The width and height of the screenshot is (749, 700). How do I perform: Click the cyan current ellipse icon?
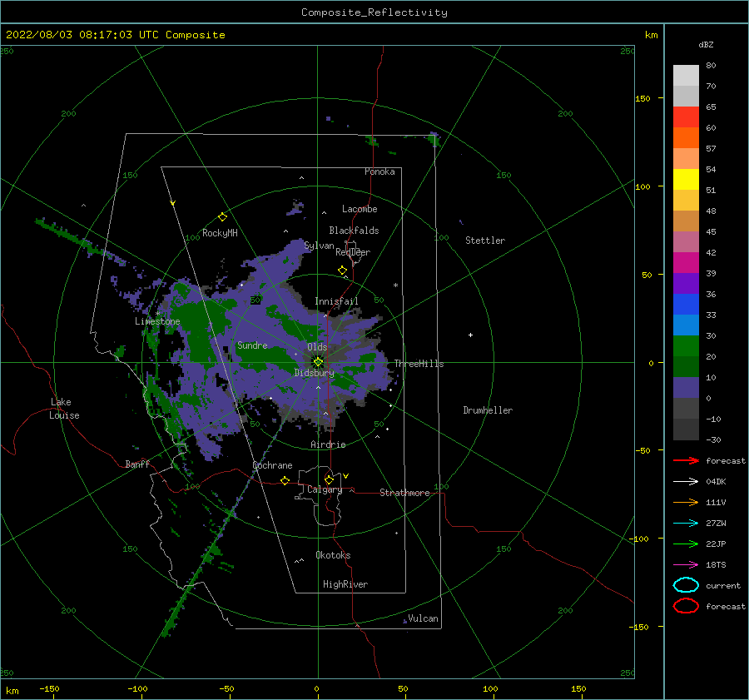click(x=686, y=585)
